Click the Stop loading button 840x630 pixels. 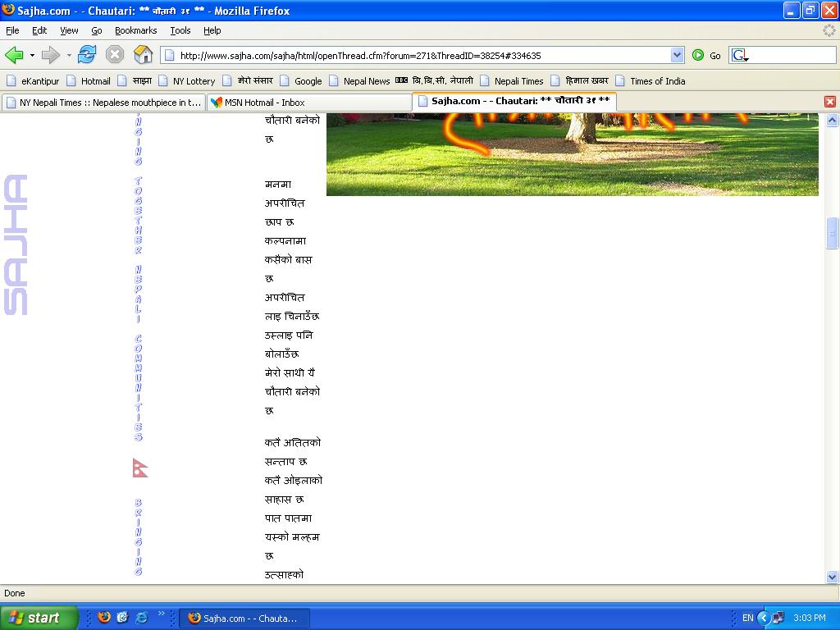click(115, 55)
